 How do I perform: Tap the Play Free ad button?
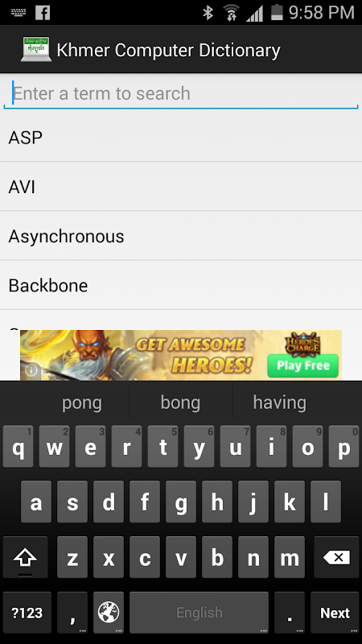pos(303,365)
